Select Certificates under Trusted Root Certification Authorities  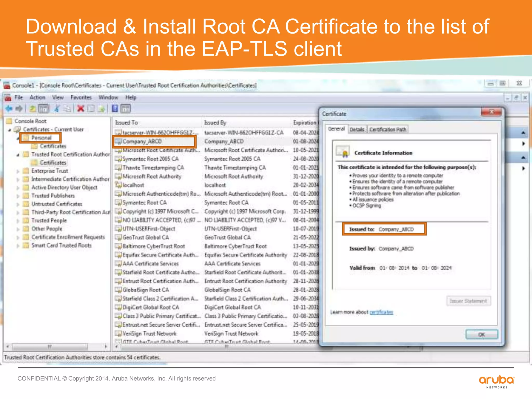(x=53, y=163)
